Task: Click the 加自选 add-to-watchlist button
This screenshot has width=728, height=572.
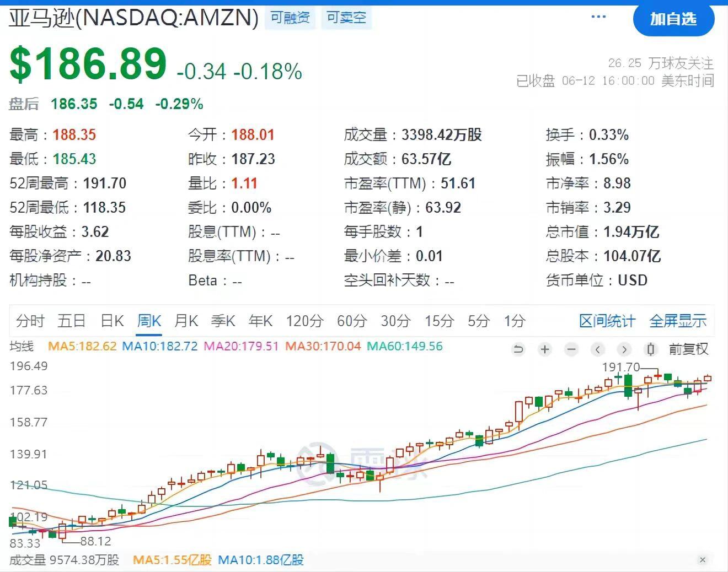Action: (673, 19)
